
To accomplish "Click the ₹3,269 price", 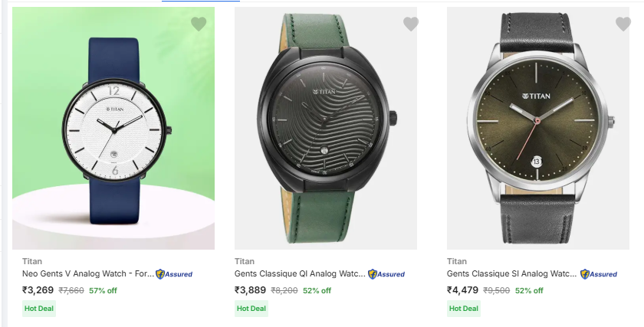I will [x=38, y=290].
